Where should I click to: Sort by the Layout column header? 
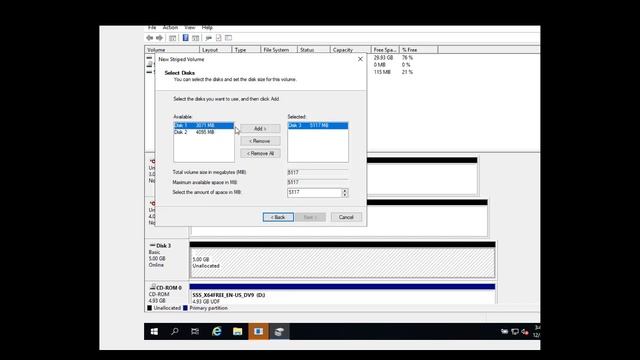coord(216,50)
